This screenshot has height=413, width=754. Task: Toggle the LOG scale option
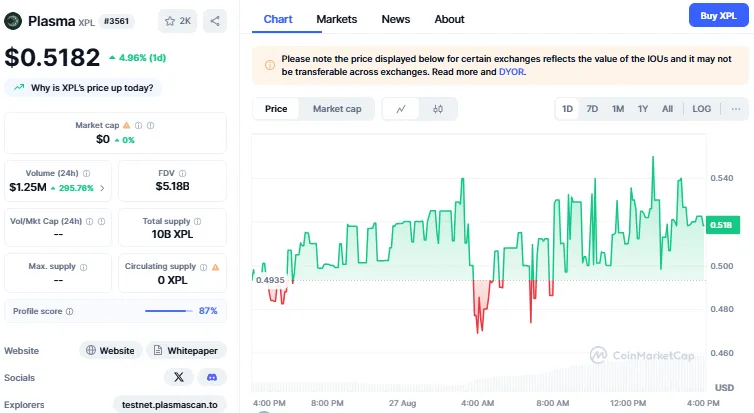pyautogui.click(x=702, y=109)
